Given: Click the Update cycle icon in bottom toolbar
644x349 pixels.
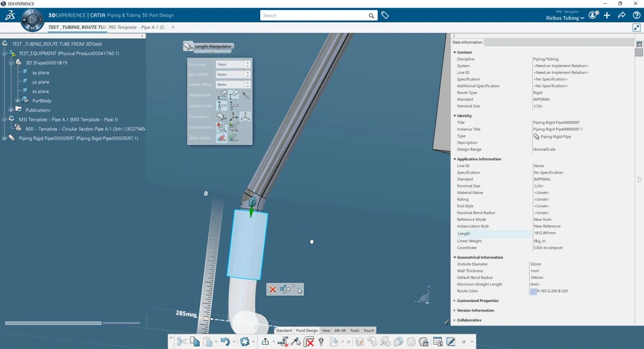Looking at the screenshot, I should point(245,342).
